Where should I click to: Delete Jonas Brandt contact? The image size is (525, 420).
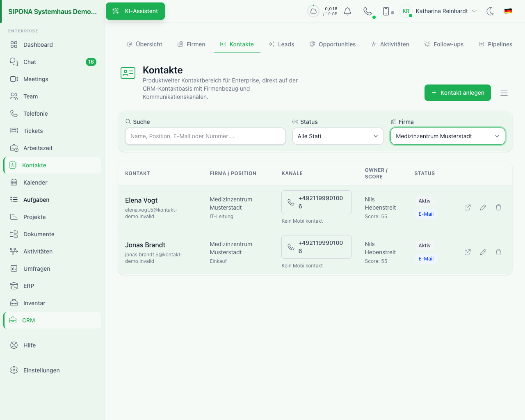click(499, 252)
